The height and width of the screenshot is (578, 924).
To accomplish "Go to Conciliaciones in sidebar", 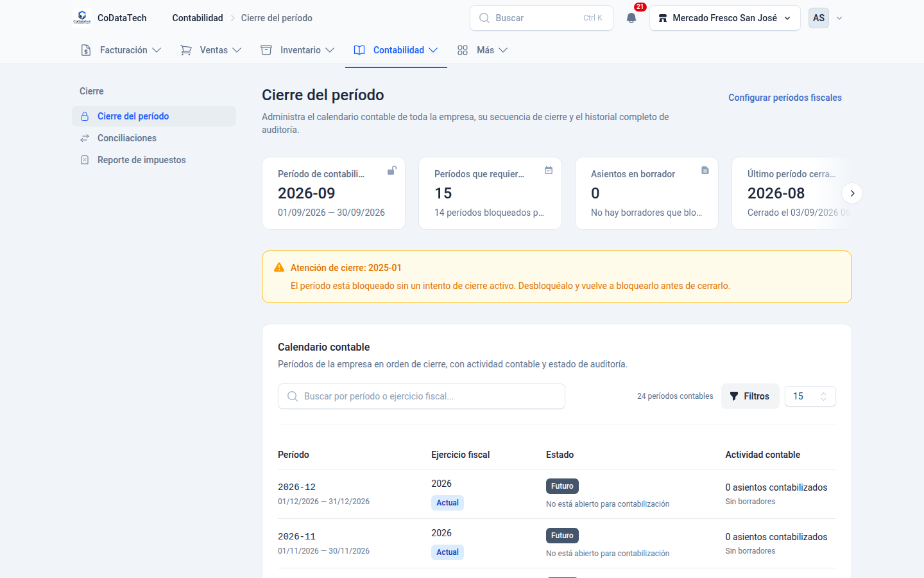I will point(154,138).
